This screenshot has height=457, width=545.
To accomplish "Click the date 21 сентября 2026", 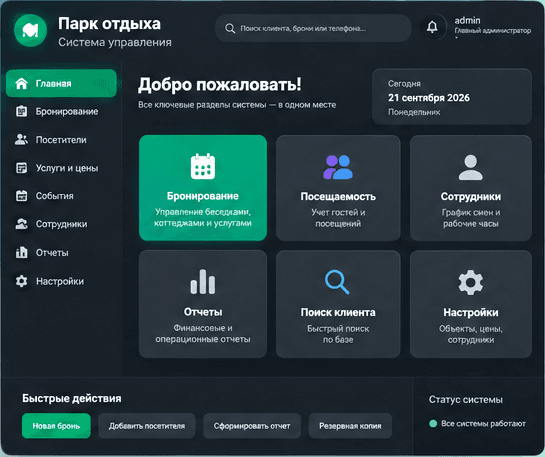I will (429, 98).
